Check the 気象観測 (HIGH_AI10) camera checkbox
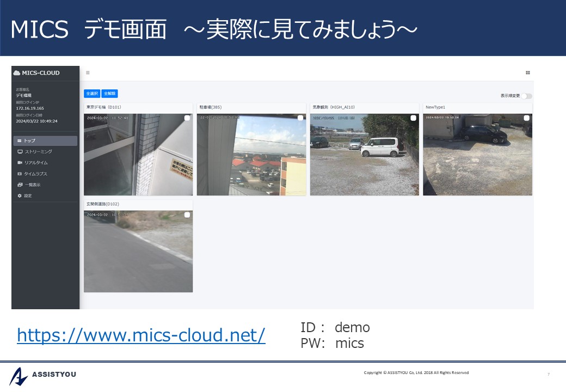Viewport: 566px width, 392px height. click(413, 118)
